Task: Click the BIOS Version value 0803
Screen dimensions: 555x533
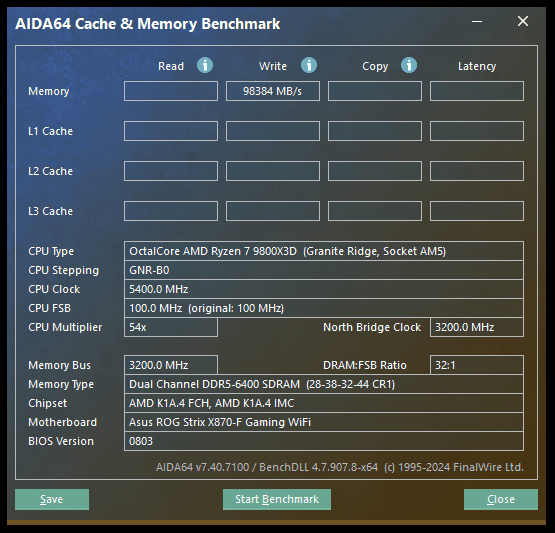Action: click(324, 441)
